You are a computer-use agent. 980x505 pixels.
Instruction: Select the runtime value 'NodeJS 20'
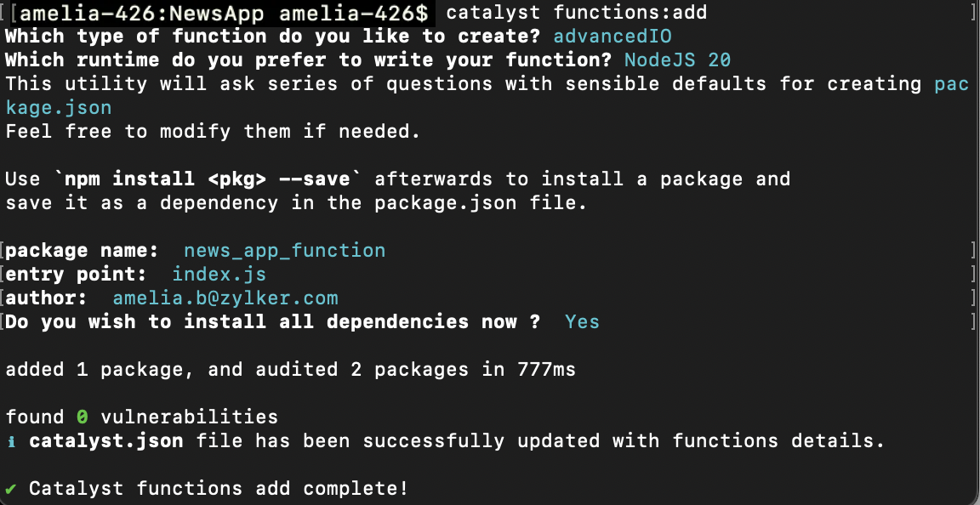(x=677, y=60)
